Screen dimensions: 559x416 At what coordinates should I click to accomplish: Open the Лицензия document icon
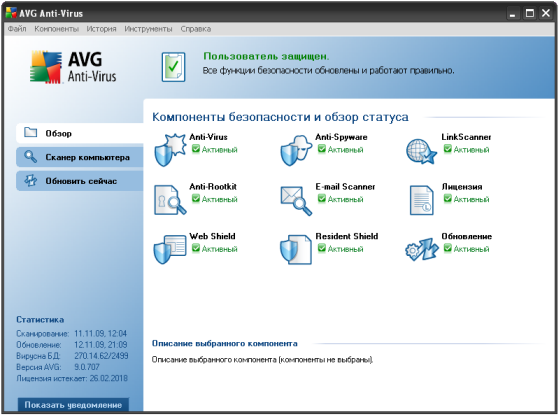pyautogui.click(x=421, y=200)
